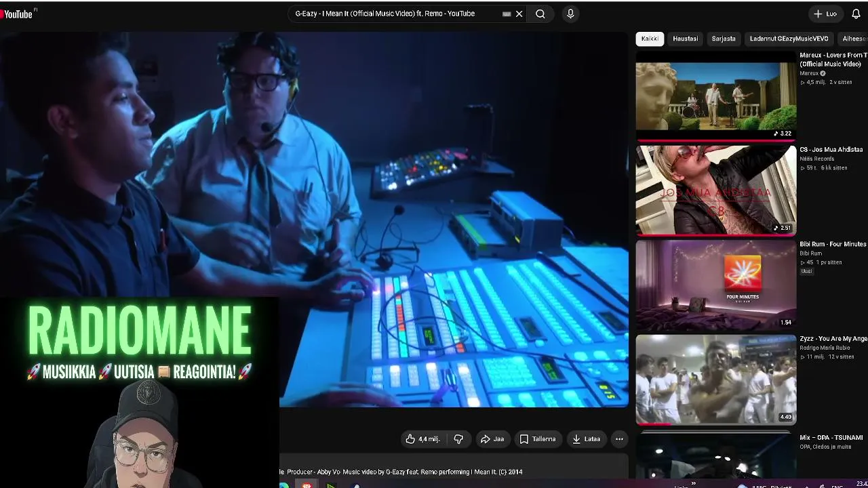This screenshot has height=488, width=868.
Task: Click the video description text
Action: pos(401,472)
